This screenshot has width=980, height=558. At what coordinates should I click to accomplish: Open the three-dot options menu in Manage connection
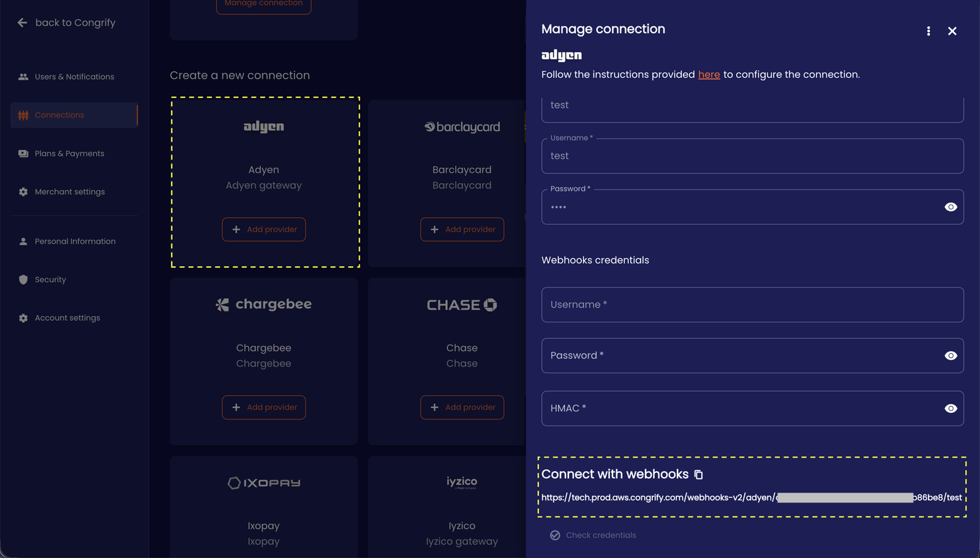pyautogui.click(x=929, y=31)
